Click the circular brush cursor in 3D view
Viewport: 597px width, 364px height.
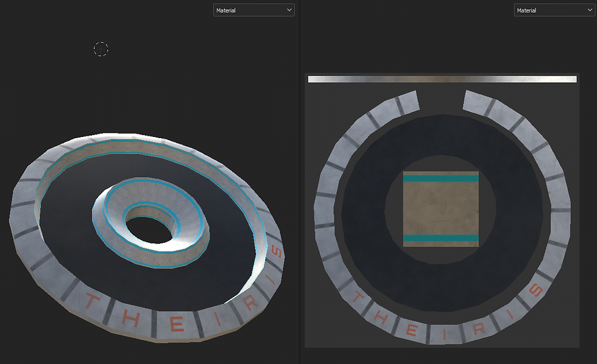pyautogui.click(x=101, y=49)
